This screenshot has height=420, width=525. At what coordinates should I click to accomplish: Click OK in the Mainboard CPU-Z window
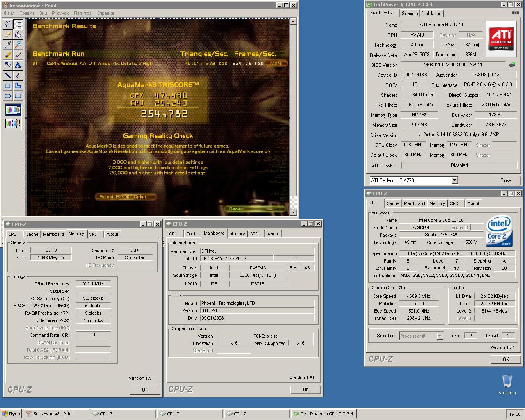306,389
